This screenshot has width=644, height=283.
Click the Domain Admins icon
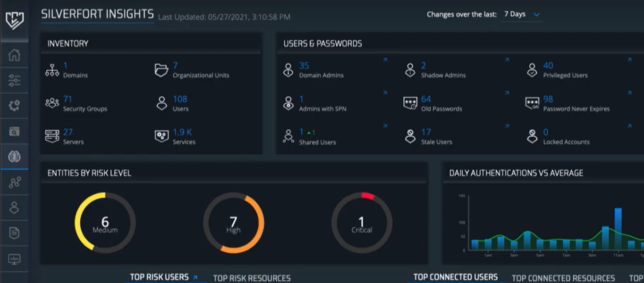288,70
